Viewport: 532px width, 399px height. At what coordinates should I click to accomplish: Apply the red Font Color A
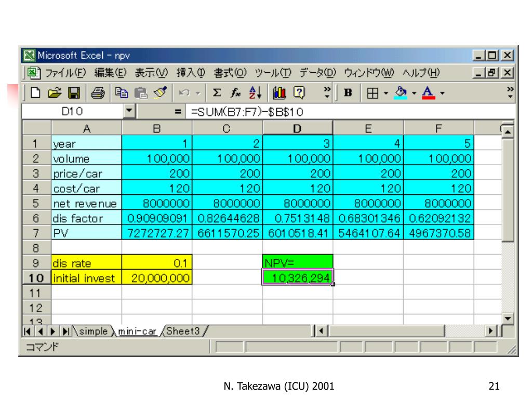tap(429, 92)
